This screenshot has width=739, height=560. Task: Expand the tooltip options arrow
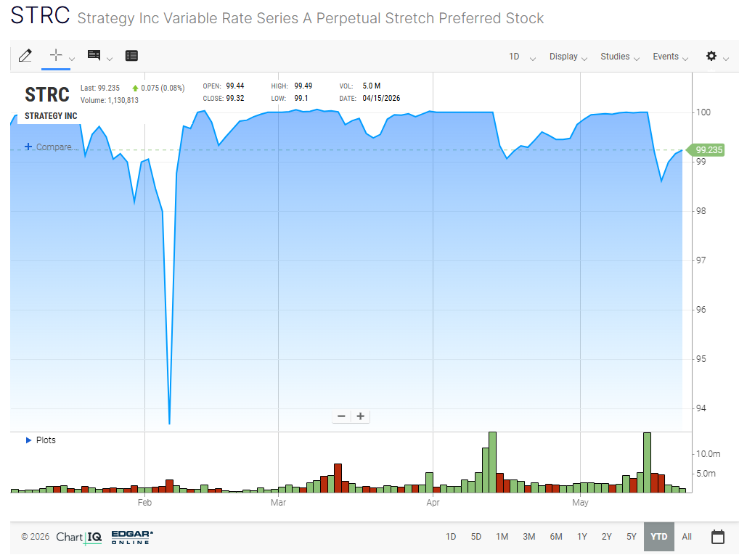click(x=110, y=59)
